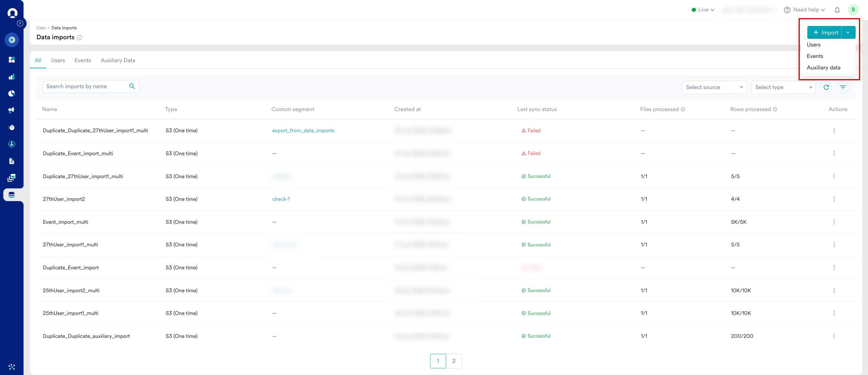The image size is (868, 375).
Task: Open the dashboard grid icon in sidebar
Action: coord(12,60)
